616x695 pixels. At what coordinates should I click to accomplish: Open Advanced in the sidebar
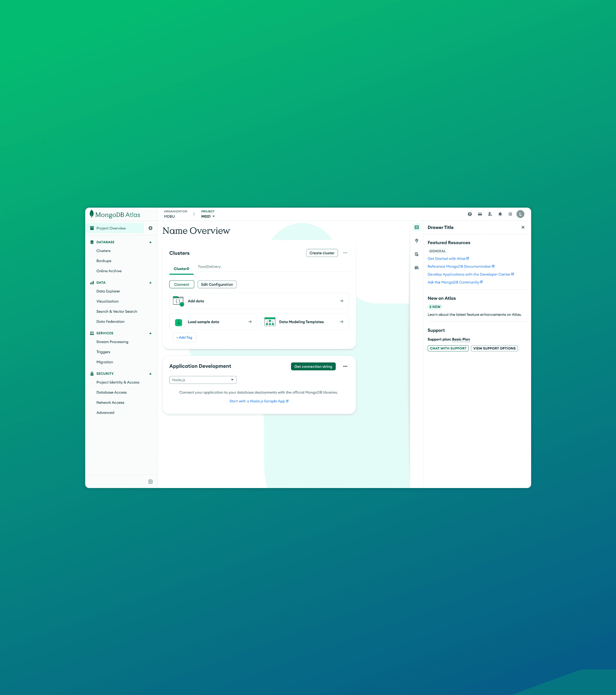pos(105,413)
